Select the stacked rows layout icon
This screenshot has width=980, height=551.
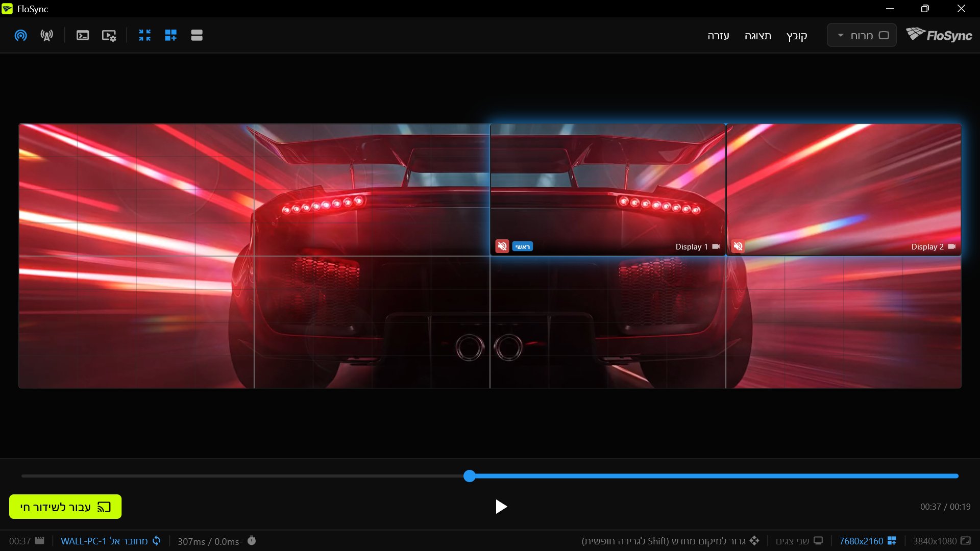tap(197, 35)
